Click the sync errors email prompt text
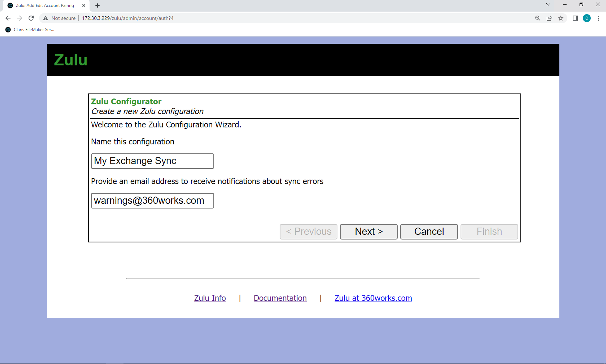The height and width of the screenshot is (364, 606). pyautogui.click(x=207, y=181)
